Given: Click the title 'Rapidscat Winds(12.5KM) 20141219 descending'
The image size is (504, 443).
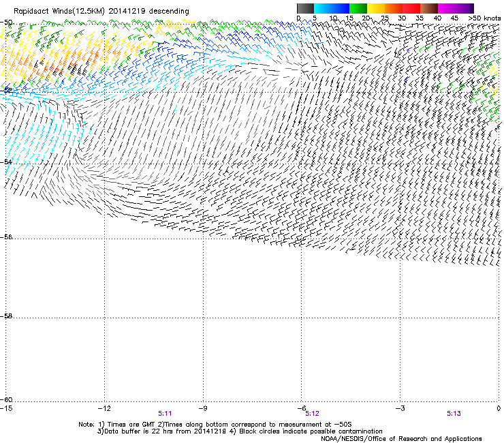Looking at the screenshot, I should [x=101, y=11].
